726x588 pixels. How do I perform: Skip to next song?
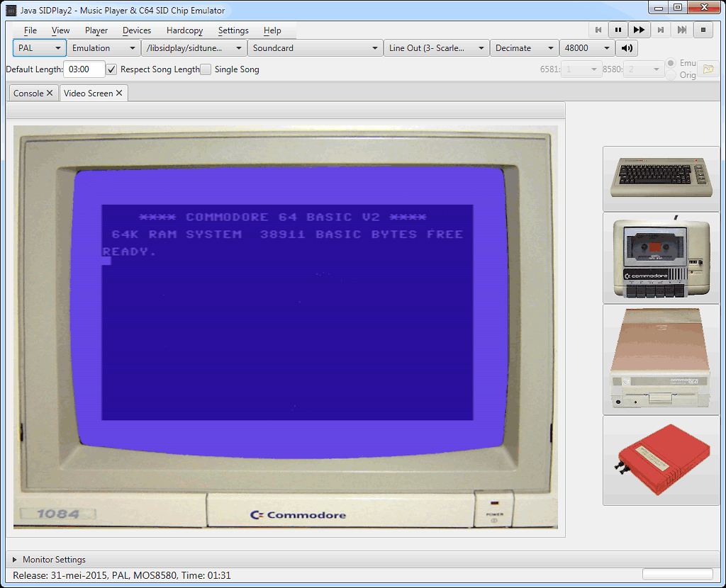[x=661, y=30]
